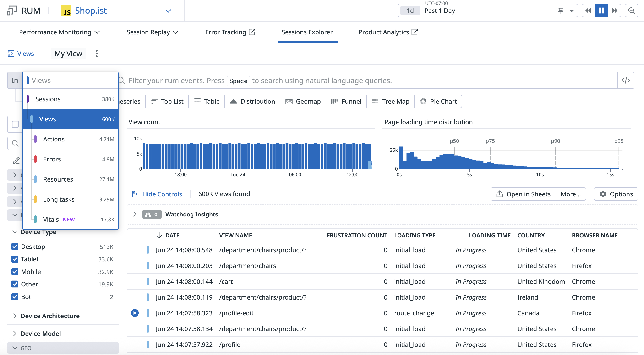Expand Device Architecture facet

point(15,316)
